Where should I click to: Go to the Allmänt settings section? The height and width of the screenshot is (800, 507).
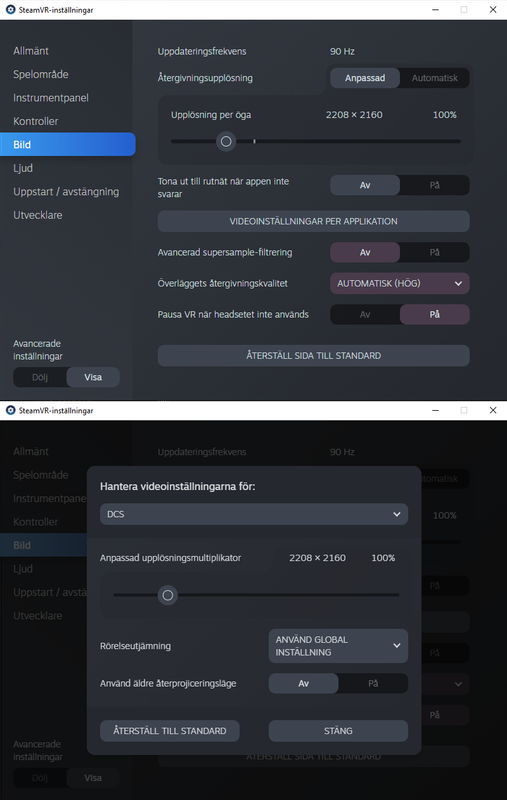pyautogui.click(x=31, y=51)
